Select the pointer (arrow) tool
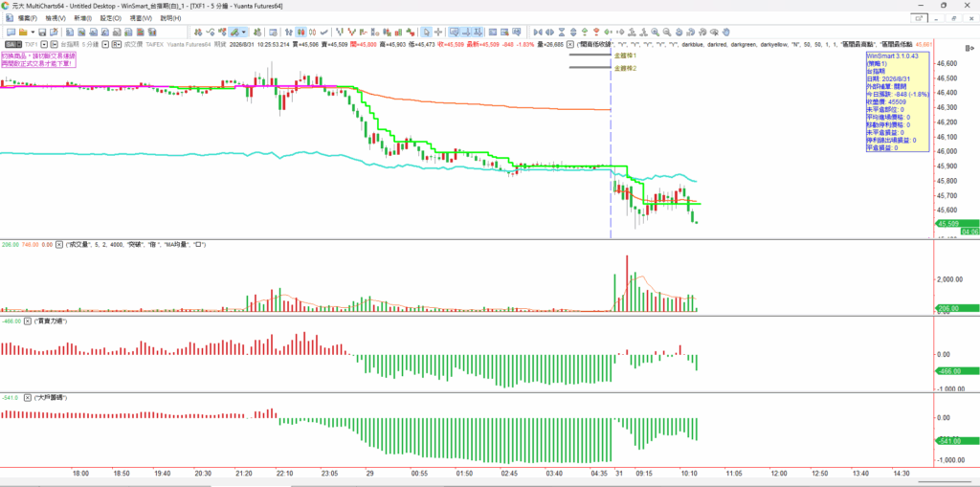Image resolution: width=980 pixels, height=487 pixels. pyautogui.click(x=426, y=32)
